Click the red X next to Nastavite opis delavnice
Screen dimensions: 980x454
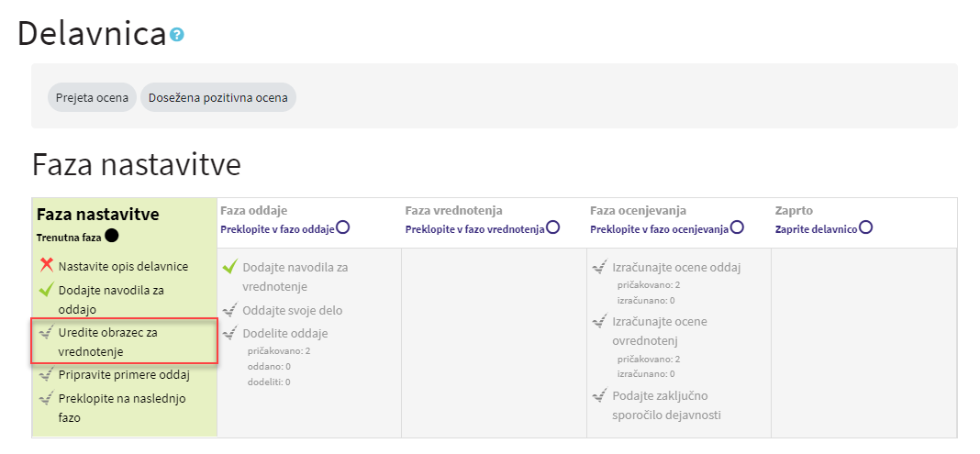(x=46, y=265)
